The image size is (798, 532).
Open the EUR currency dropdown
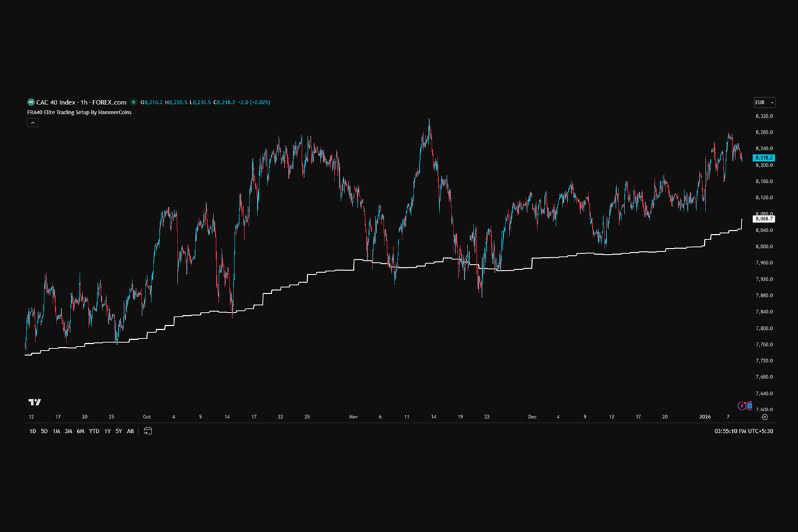click(x=763, y=102)
